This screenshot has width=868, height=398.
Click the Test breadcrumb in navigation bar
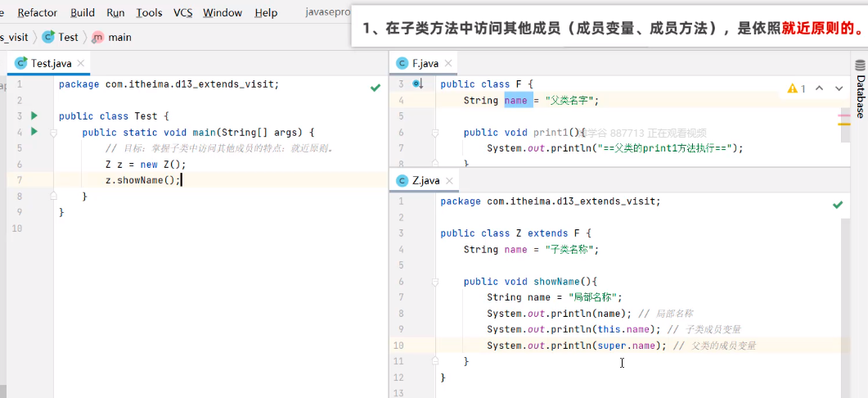(x=61, y=37)
